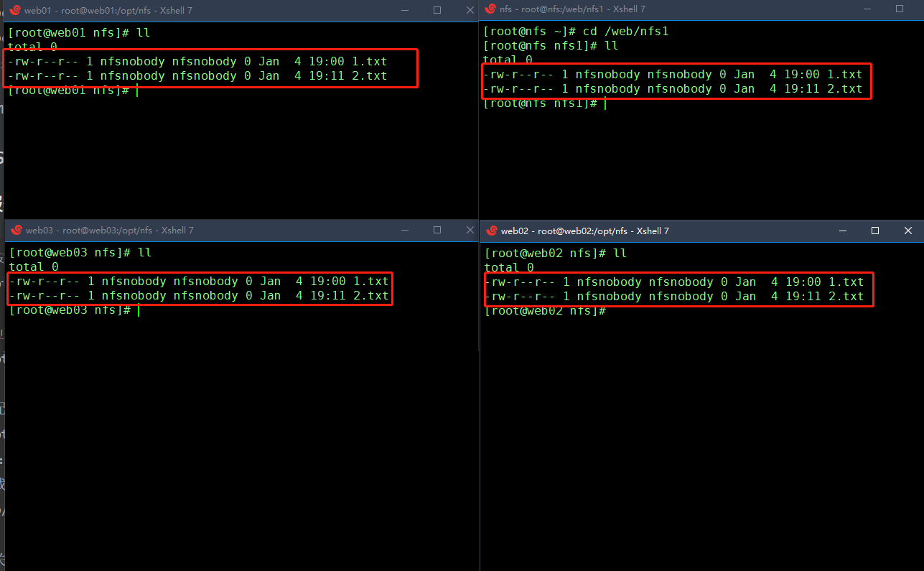
Task: Click the 19:11 2.txt row in nfs window
Action: pos(673,88)
